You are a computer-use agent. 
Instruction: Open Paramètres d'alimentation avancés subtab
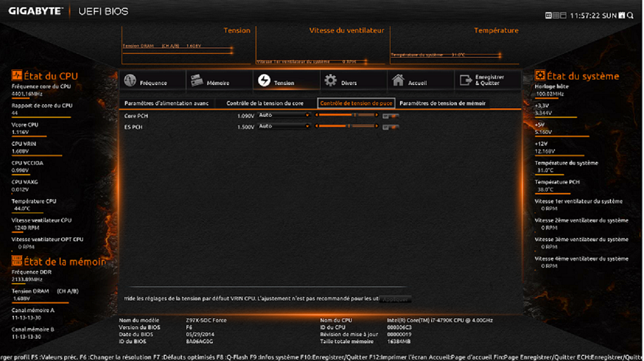point(166,104)
